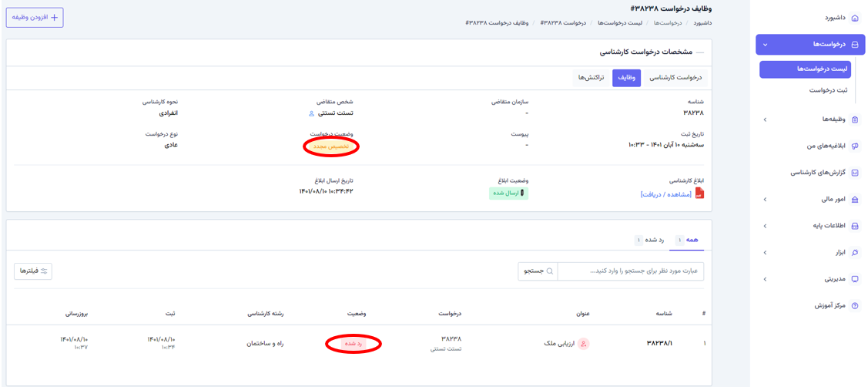Click the امور مالی bank icon
868x387 pixels.
(855, 199)
